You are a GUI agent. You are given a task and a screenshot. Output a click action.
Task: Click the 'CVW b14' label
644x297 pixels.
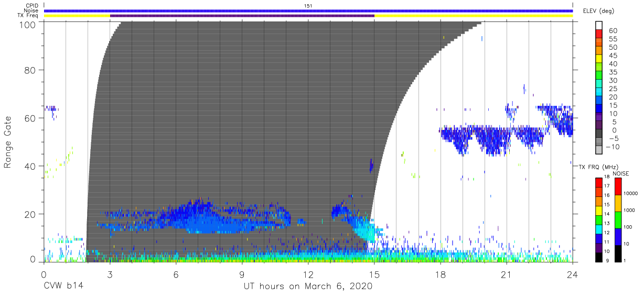tap(63, 287)
